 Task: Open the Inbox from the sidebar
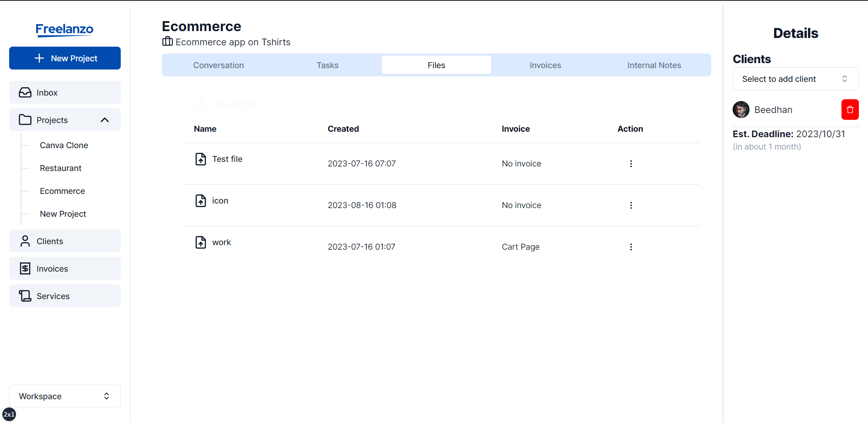[65, 92]
